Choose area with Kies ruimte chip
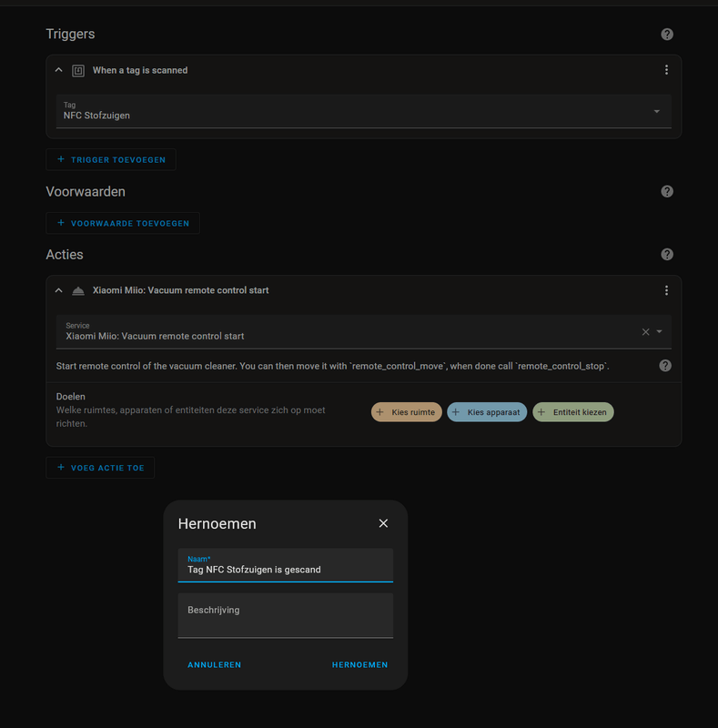The width and height of the screenshot is (718, 728). 407,412
